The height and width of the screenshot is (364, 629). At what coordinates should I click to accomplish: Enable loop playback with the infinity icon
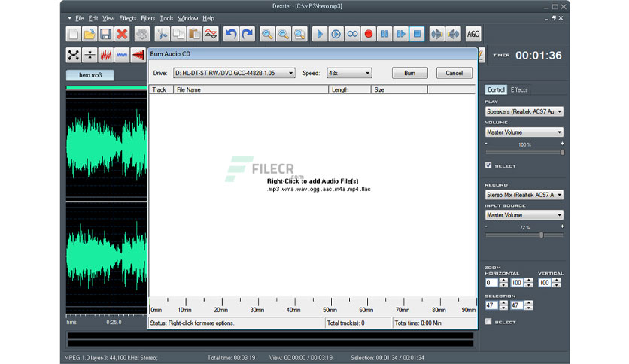352,34
